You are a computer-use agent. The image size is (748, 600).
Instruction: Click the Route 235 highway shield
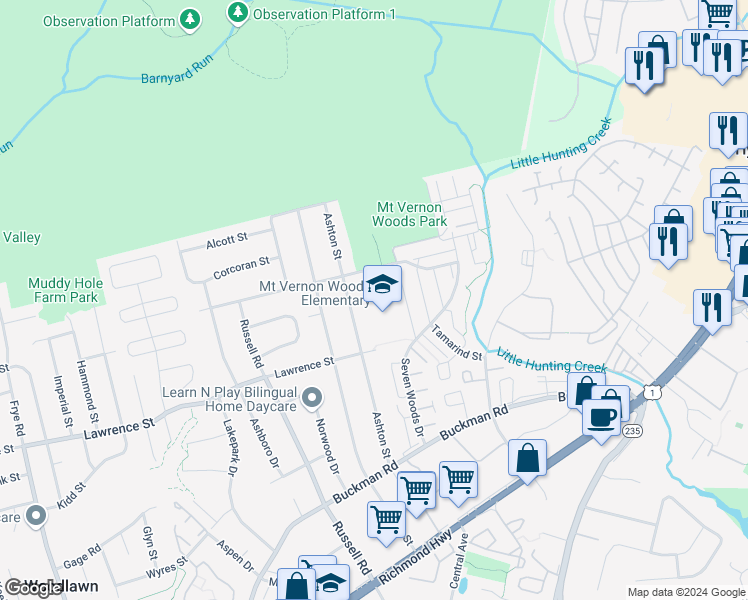coord(632,431)
